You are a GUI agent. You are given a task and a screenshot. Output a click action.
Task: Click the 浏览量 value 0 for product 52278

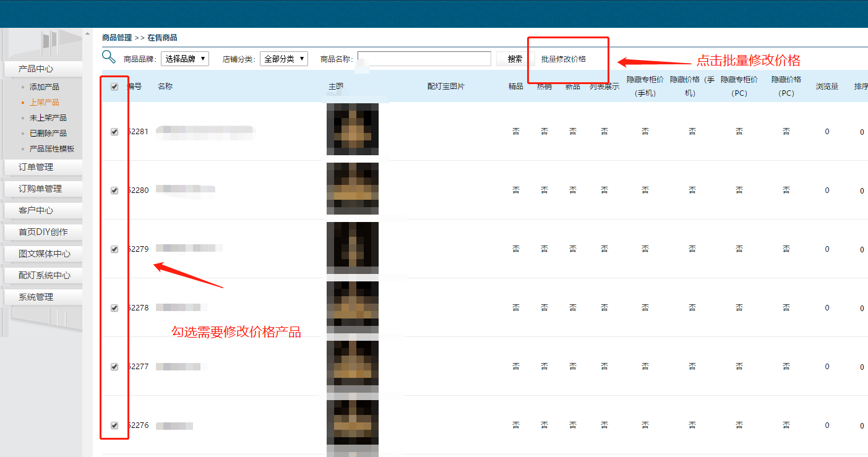(827, 308)
